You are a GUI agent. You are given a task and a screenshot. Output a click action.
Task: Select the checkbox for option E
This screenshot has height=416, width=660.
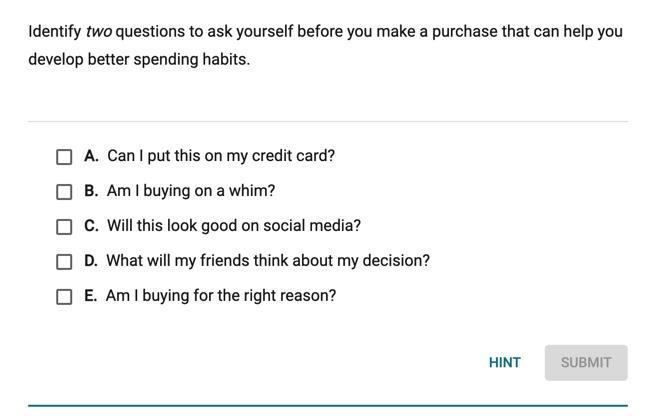pos(64,297)
